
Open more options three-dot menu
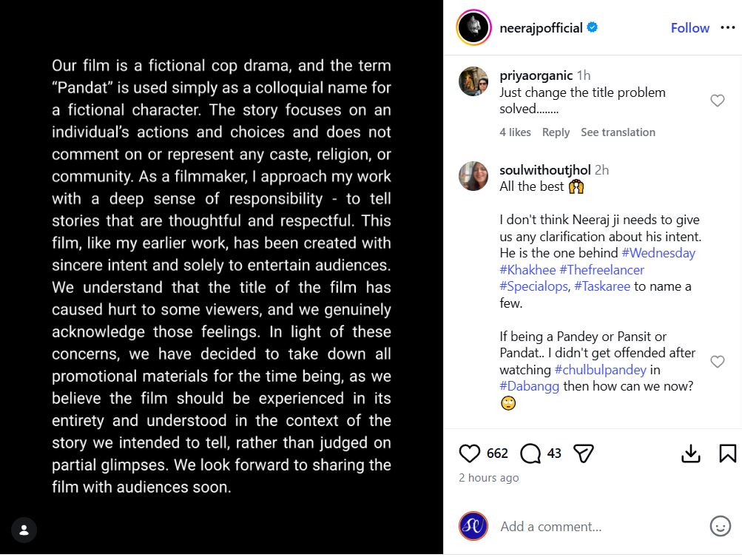(x=727, y=28)
